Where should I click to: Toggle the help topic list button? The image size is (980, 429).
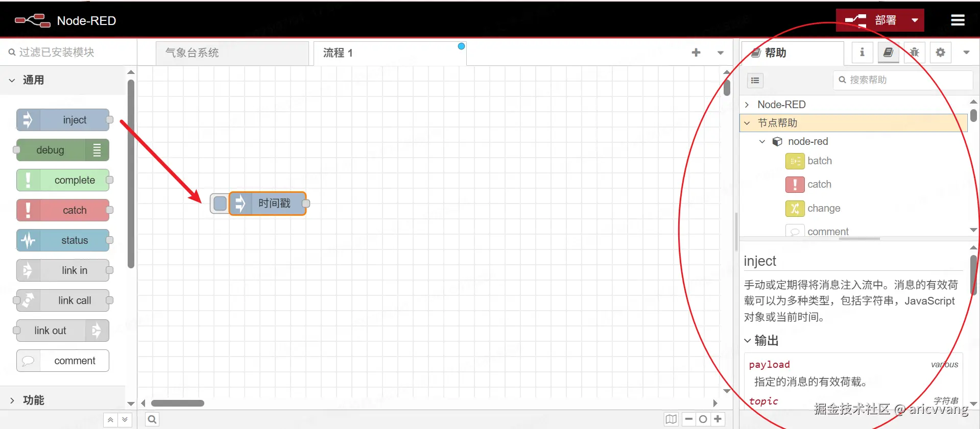point(755,81)
